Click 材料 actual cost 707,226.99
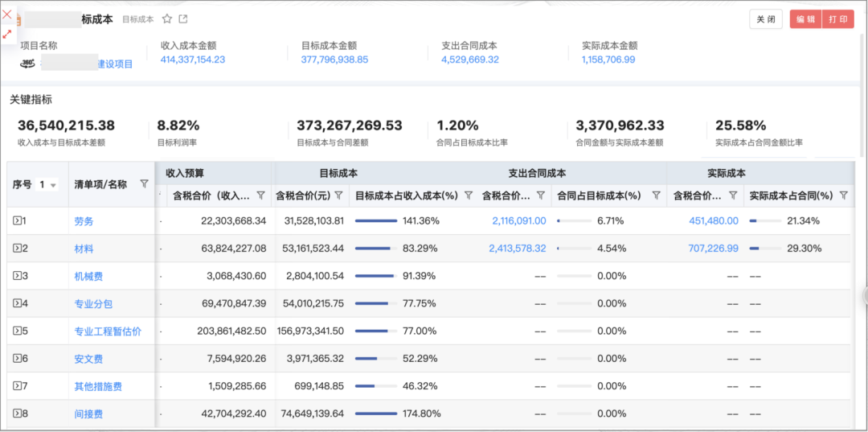868x432 pixels. point(713,249)
